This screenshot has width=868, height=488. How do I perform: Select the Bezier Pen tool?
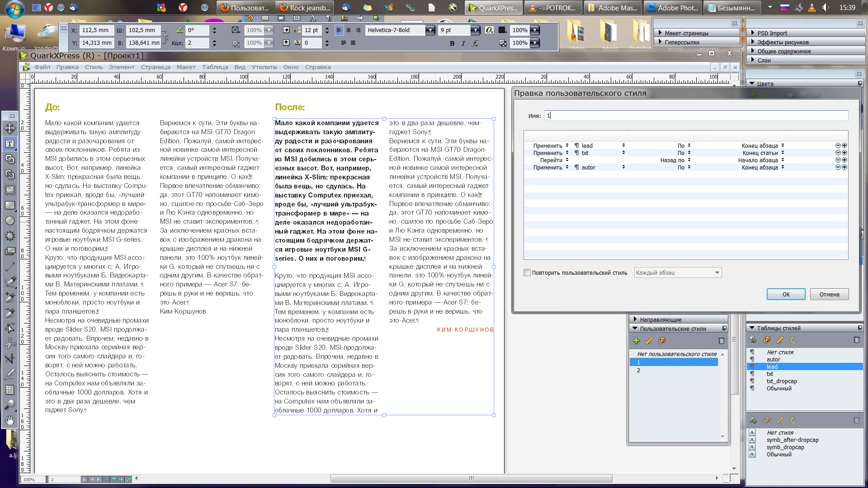tap(9, 282)
